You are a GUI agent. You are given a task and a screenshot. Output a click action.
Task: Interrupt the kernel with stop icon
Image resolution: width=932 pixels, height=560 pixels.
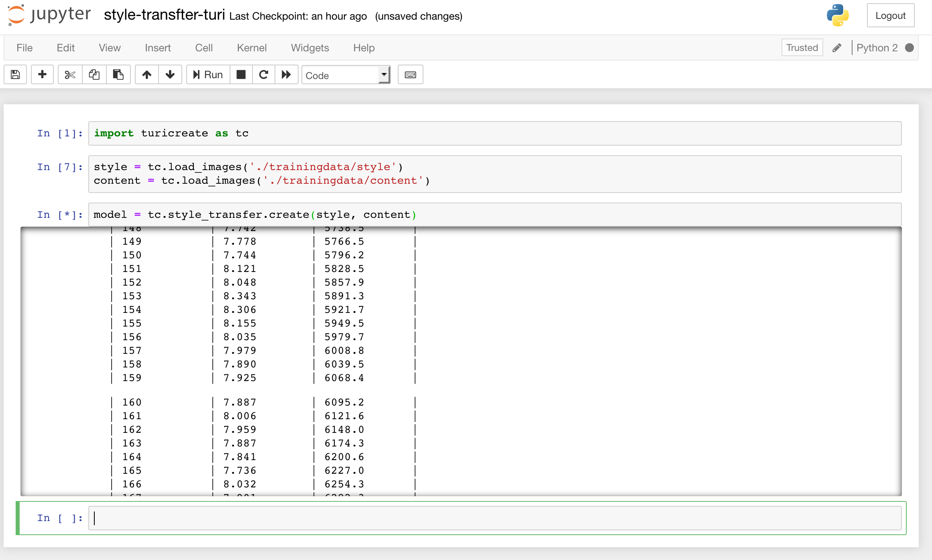pos(241,75)
